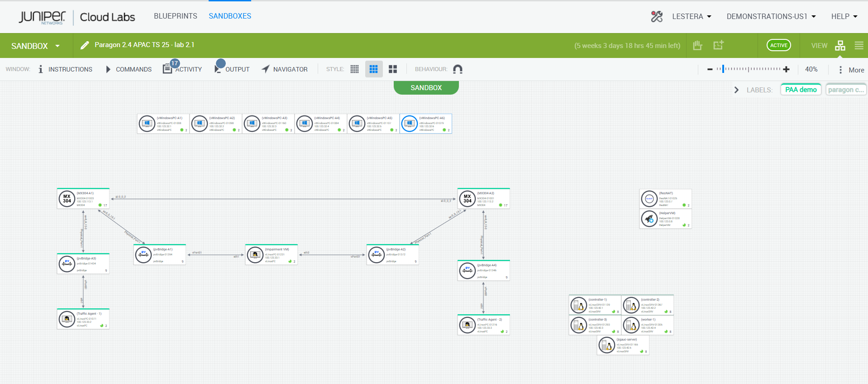Open the tools wrench icon in the header
Image resolution: width=868 pixels, height=384 pixels.
(657, 17)
